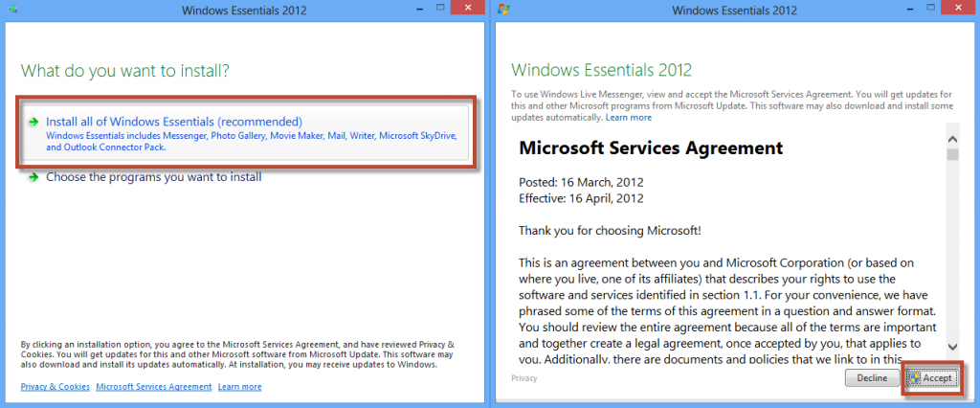Viewport: 980px width, 408px height.
Task: Click green arrow beside Install all option
Action: (33, 122)
